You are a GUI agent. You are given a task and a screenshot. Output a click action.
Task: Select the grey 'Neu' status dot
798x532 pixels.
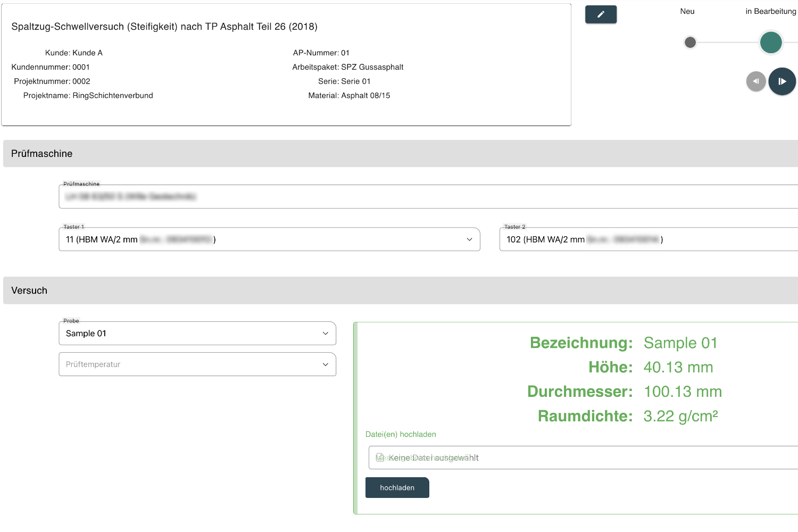[x=690, y=43]
